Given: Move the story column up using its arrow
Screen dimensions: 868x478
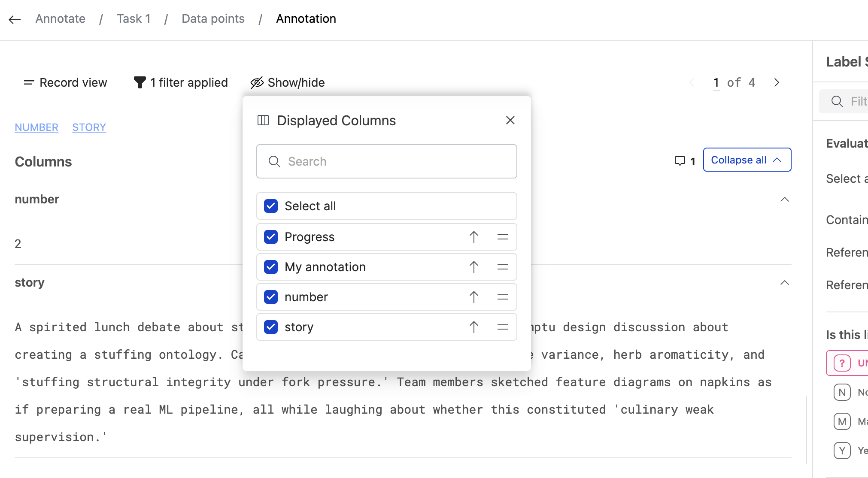Looking at the screenshot, I should coord(473,327).
